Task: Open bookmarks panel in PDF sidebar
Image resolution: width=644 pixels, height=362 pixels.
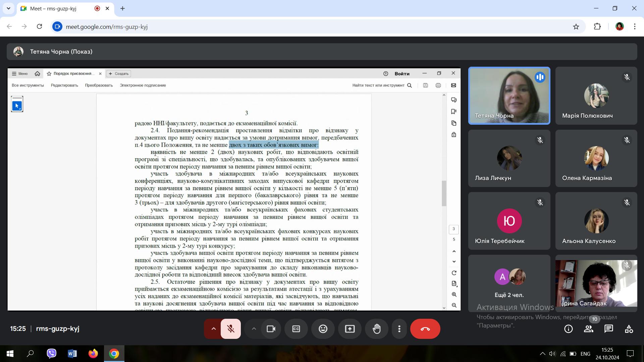Action: (x=454, y=111)
